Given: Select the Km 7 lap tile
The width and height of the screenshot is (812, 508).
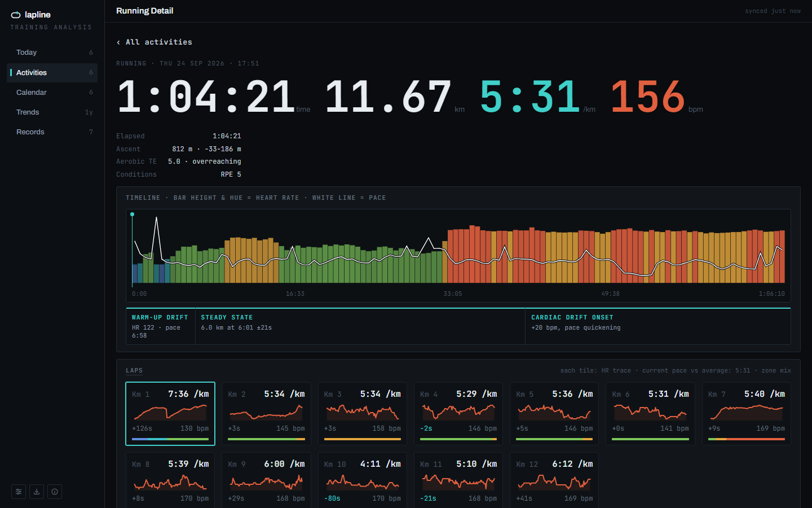Looking at the screenshot, I should [747, 414].
